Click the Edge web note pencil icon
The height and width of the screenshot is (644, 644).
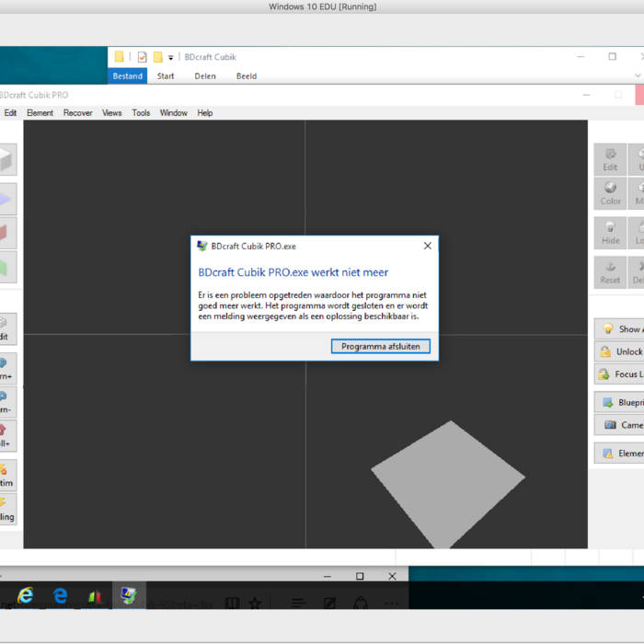[x=329, y=603]
